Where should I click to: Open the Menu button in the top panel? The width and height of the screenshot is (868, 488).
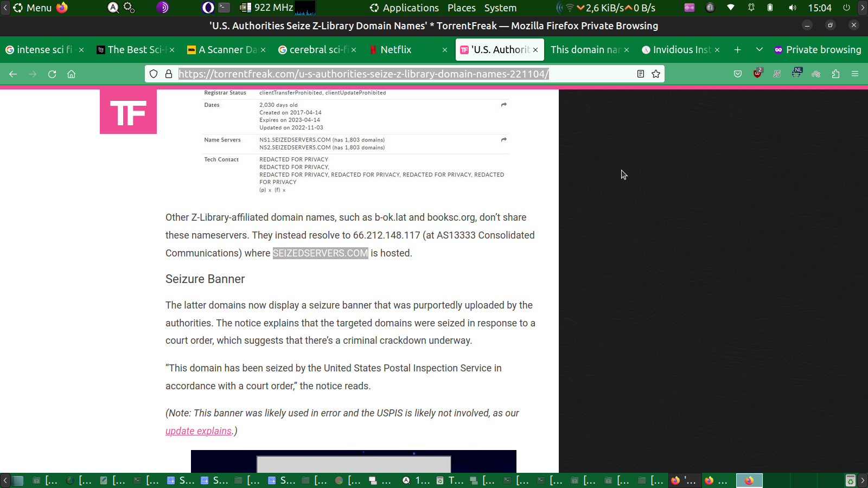click(x=33, y=8)
